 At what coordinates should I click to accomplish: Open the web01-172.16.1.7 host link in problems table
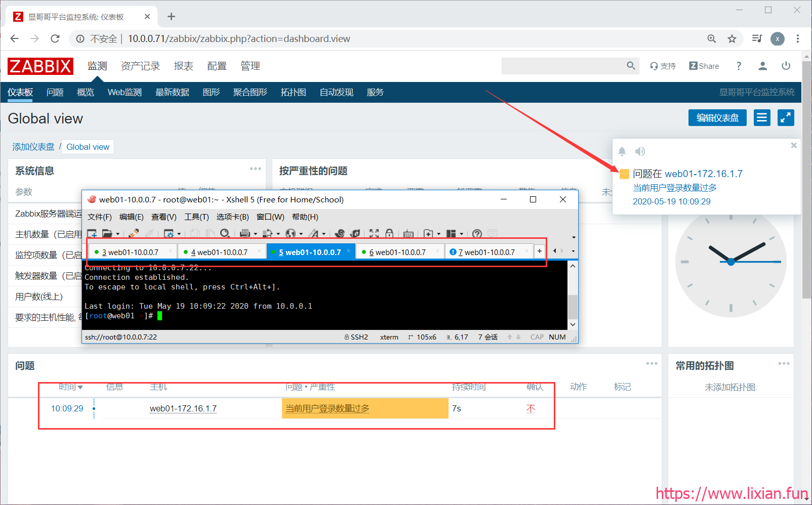pyautogui.click(x=183, y=408)
